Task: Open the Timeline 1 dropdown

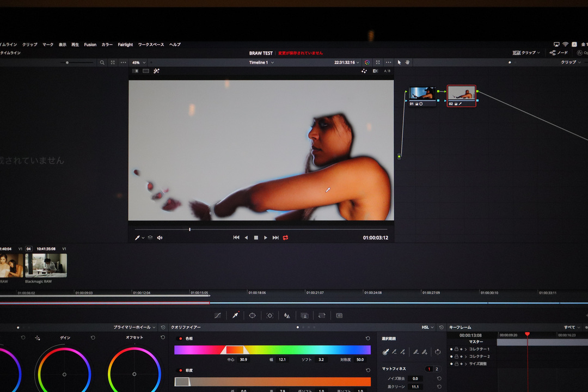Action: (261, 63)
